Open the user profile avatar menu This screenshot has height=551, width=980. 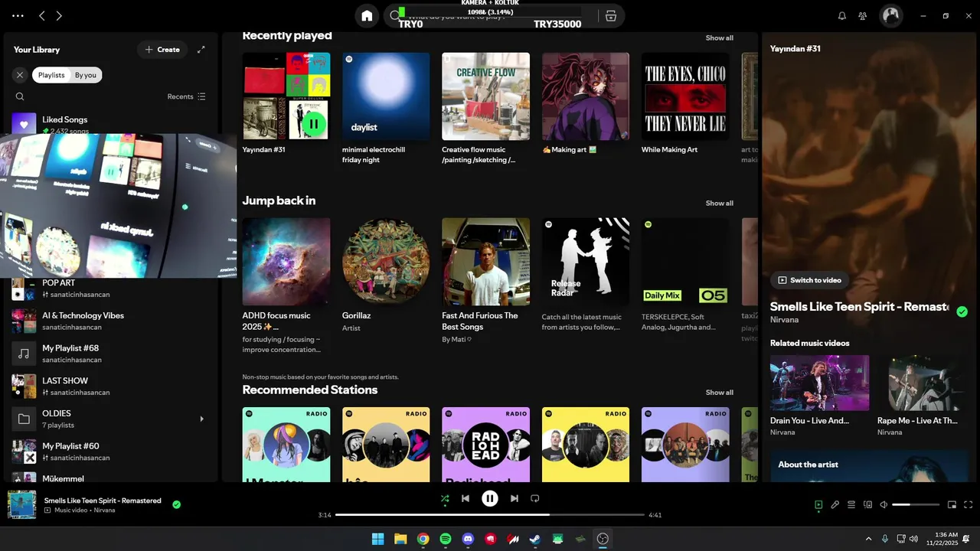click(891, 15)
